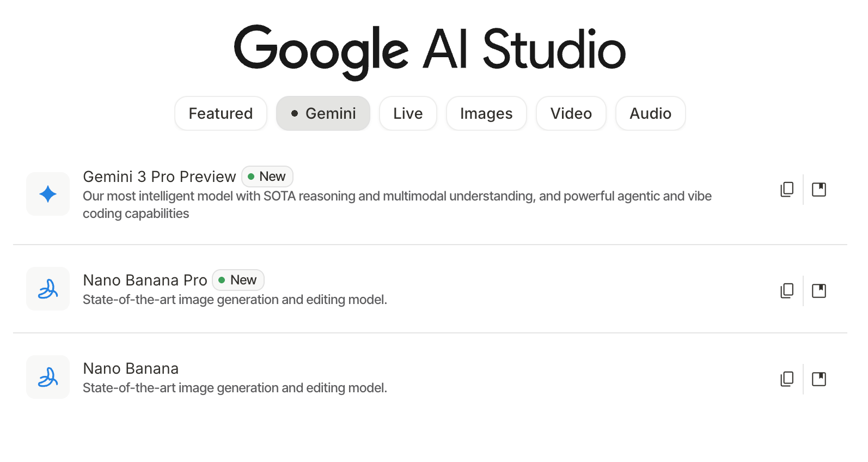Click the Nano Banana Pro banana icon
Image resolution: width=868 pixels, height=462 pixels.
pos(48,289)
